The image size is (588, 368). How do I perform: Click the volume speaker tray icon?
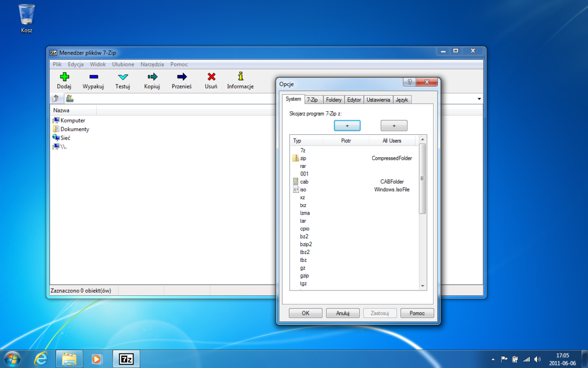pyautogui.click(x=538, y=359)
